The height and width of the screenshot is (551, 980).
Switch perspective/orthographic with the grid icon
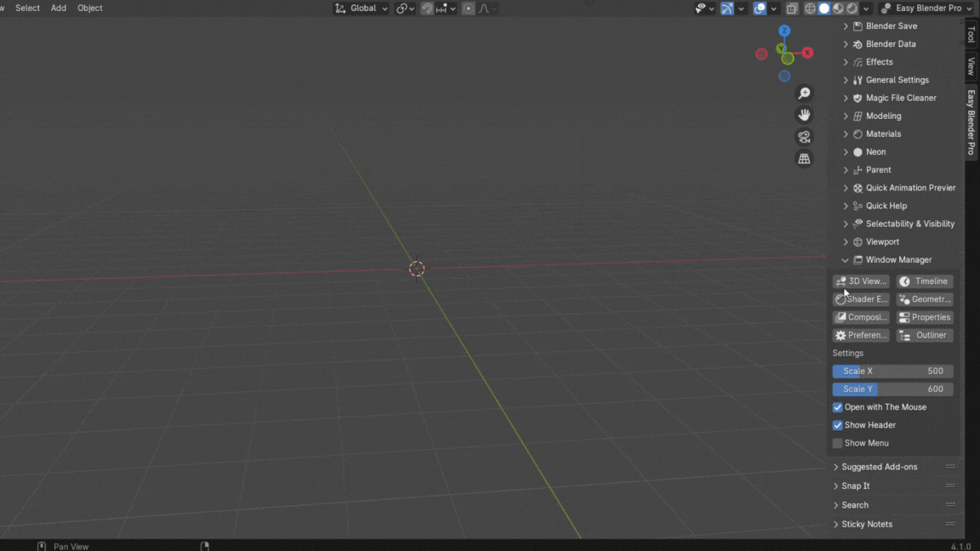pyautogui.click(x=804, y=159)
